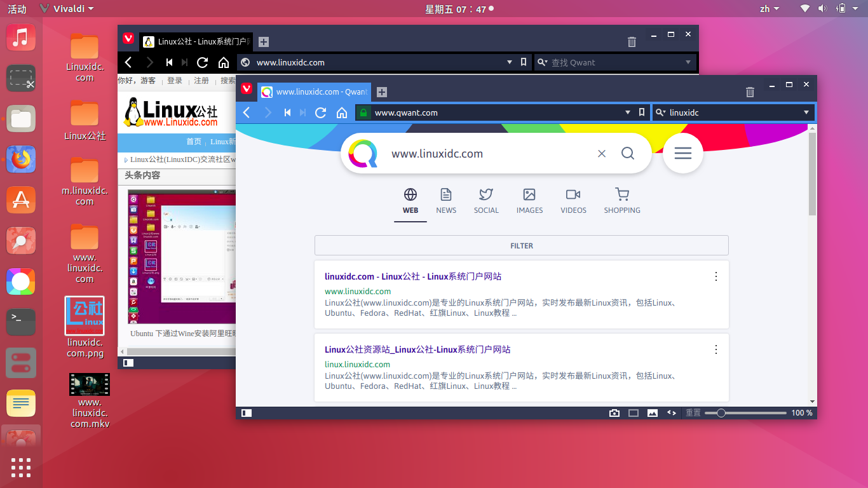The height and width of the screenshot is (488, 868).
Task: Open linuxidc.com - Linux公社 result title link
Action: tap(413, 276)
